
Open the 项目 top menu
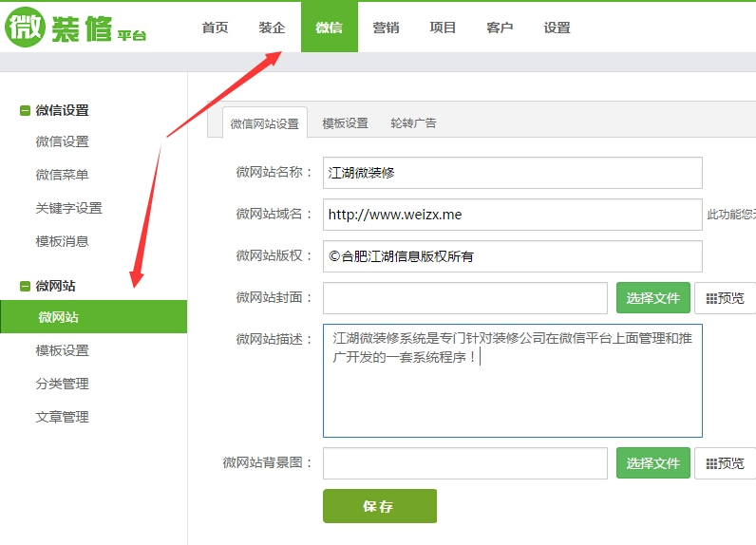(x=443, y=28)
